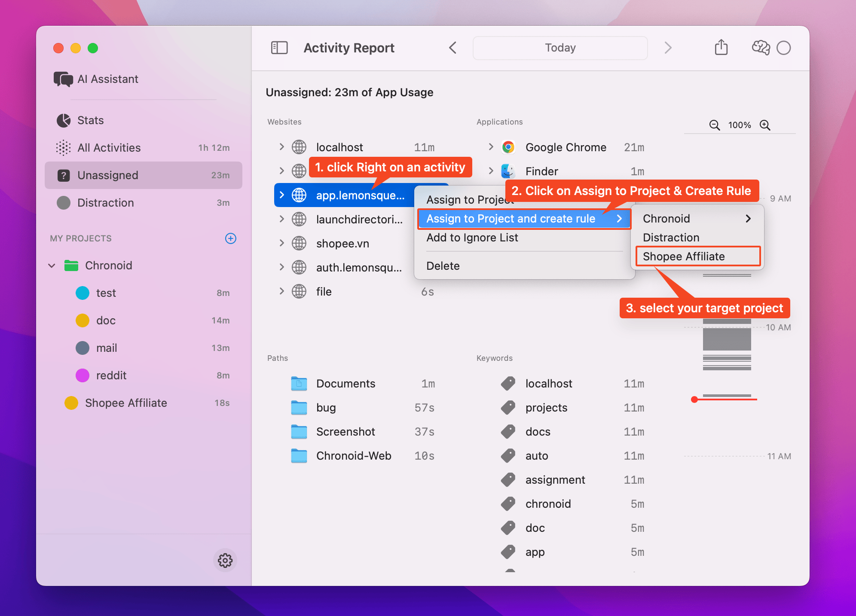Select Delete in context menu
The image size is (856, 616).
(x=443, y=266)
